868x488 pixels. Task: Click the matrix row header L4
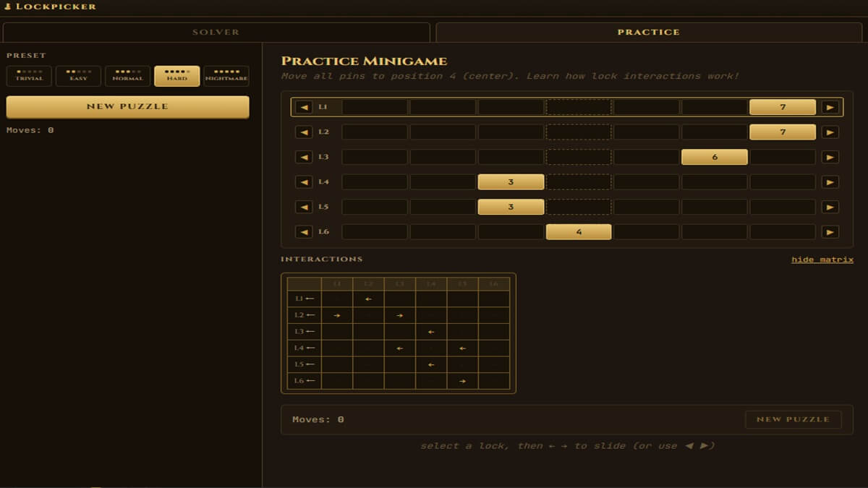coord(305,348)
